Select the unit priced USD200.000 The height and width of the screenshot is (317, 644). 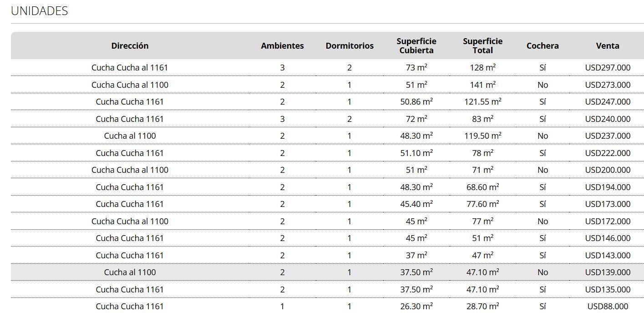327,170
